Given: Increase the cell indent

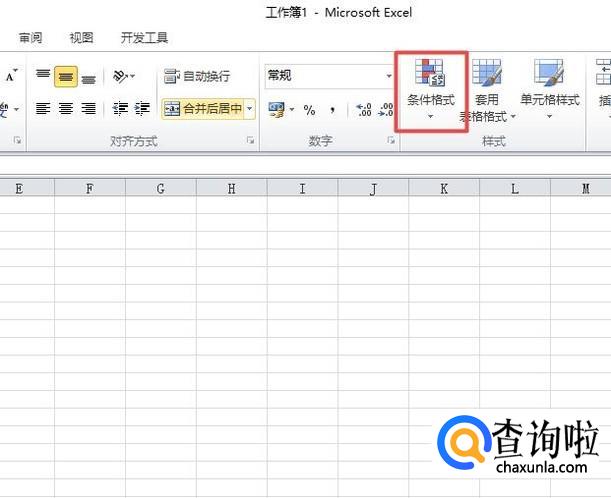Looking at the screenshot, I should pos(143,108).
